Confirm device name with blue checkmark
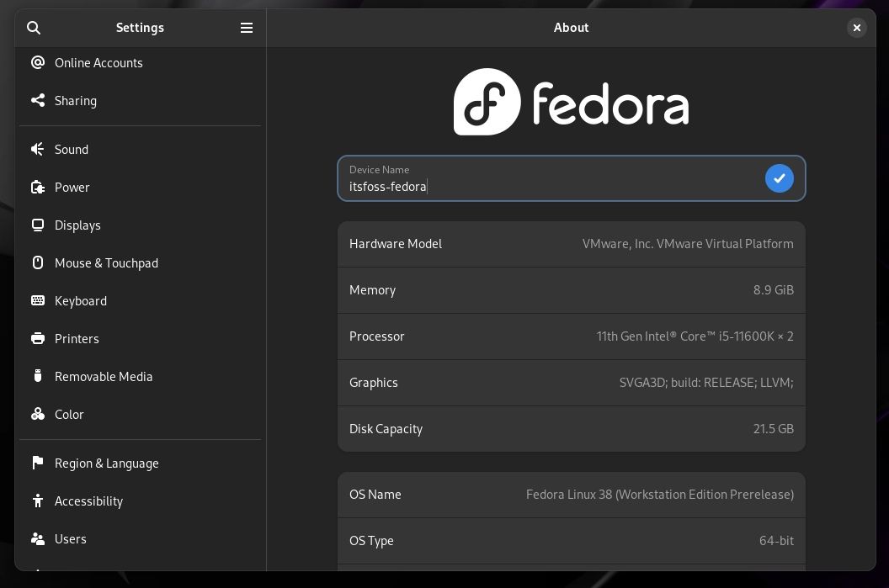Screen dimensions: 889x588 point(779,178)
